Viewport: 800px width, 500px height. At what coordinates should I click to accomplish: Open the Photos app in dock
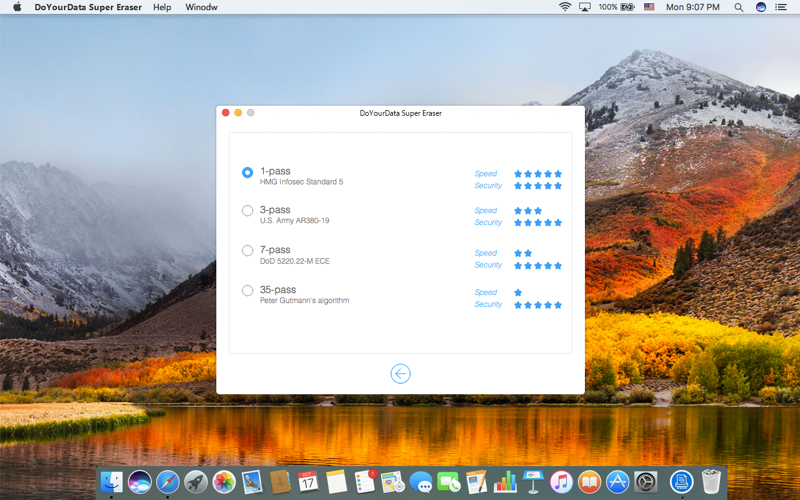pos(224,482)
